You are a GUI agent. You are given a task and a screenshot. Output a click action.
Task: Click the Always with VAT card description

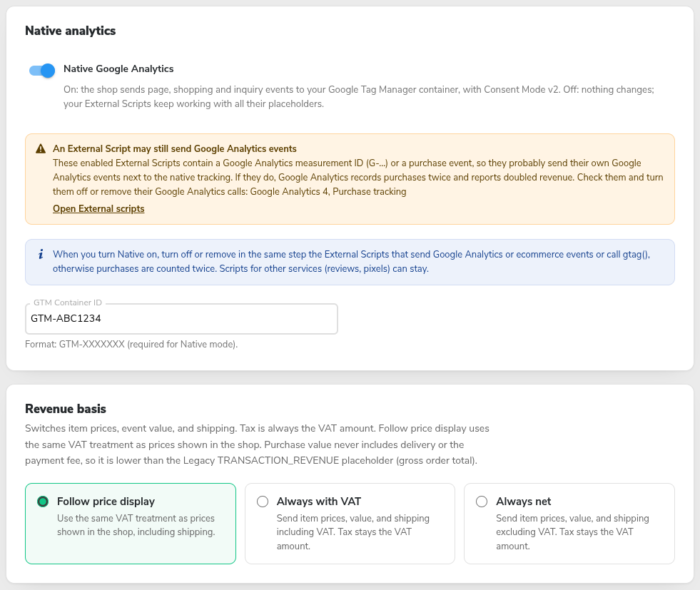(352, 532)
